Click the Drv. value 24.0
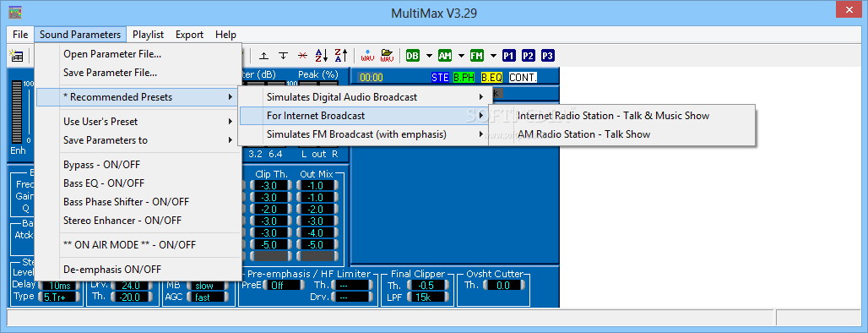 [133, 286]
